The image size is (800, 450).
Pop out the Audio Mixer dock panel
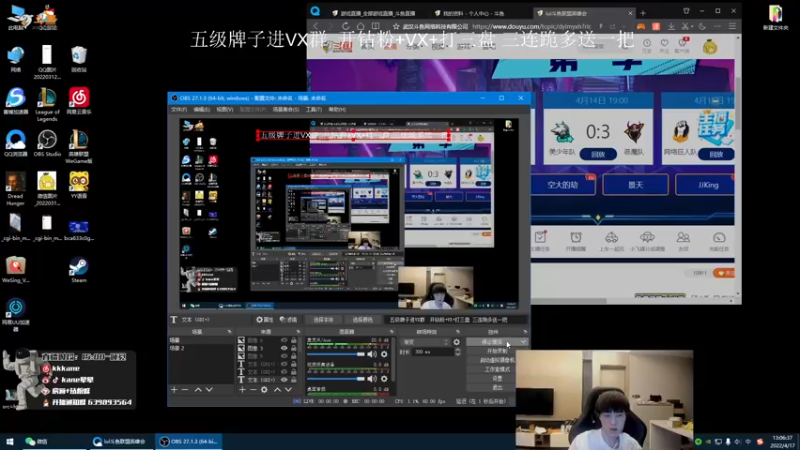click(392, 332)
